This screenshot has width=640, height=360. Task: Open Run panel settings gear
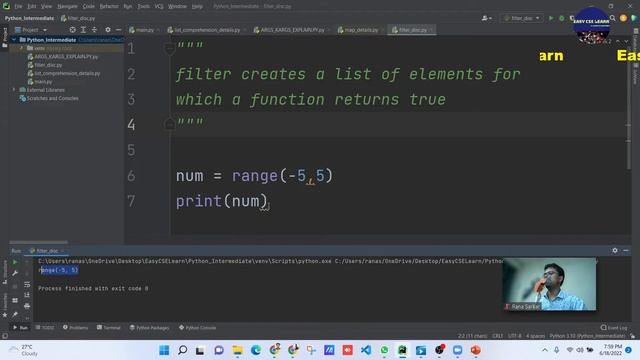(615, 250)
